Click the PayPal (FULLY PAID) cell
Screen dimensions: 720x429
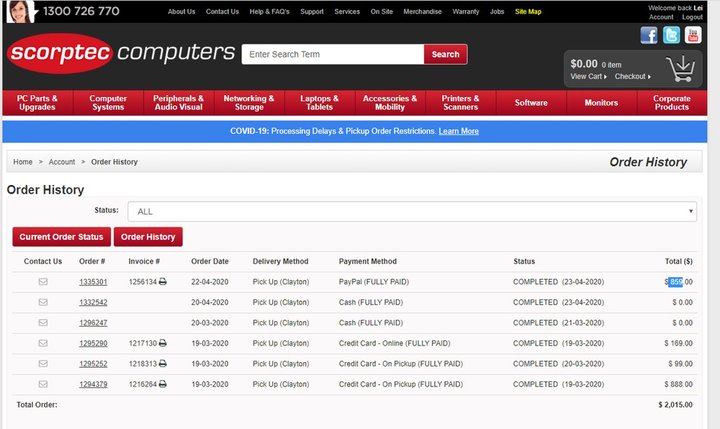coord(373,282)
